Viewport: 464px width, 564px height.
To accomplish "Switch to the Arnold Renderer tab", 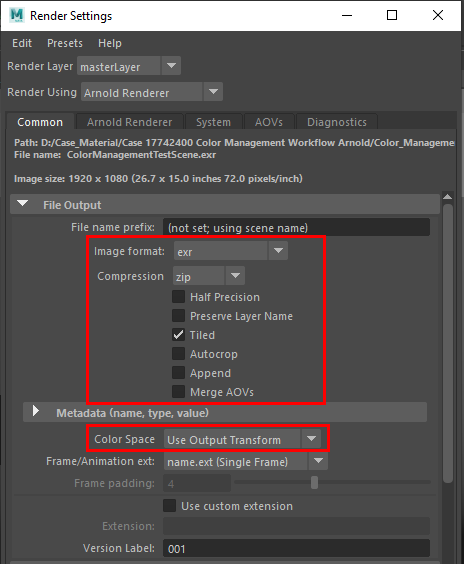I will tap(129, 122).
